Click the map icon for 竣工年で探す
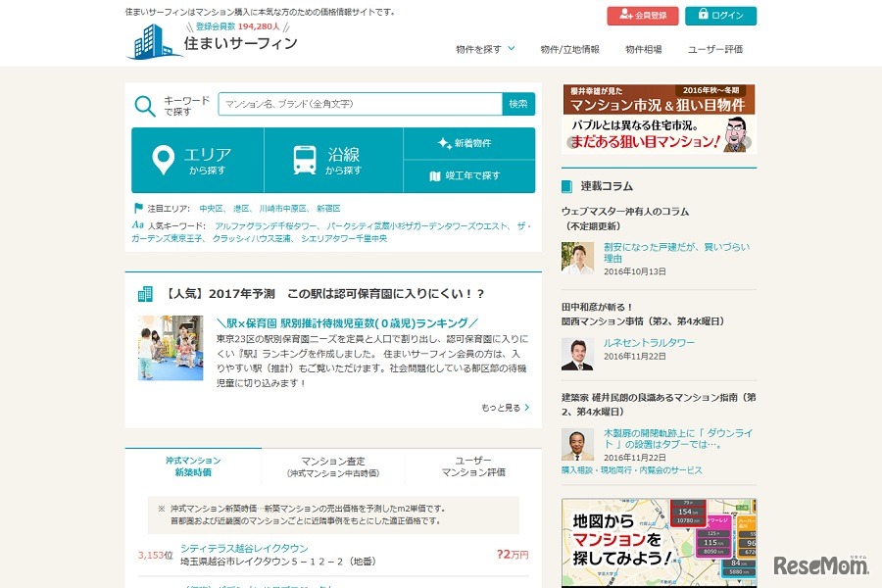Viewport: 882px width, 588px height. [x=437, y=176]
